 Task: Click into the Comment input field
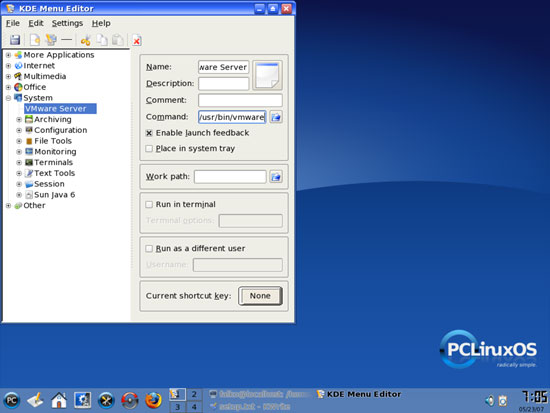click(x=240, y=100)
